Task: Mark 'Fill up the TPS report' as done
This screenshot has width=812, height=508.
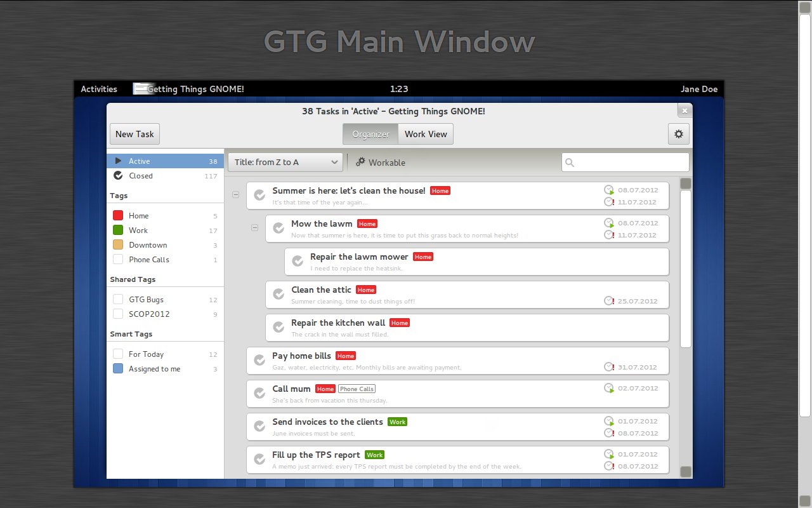Action: (x=259, y=459)
